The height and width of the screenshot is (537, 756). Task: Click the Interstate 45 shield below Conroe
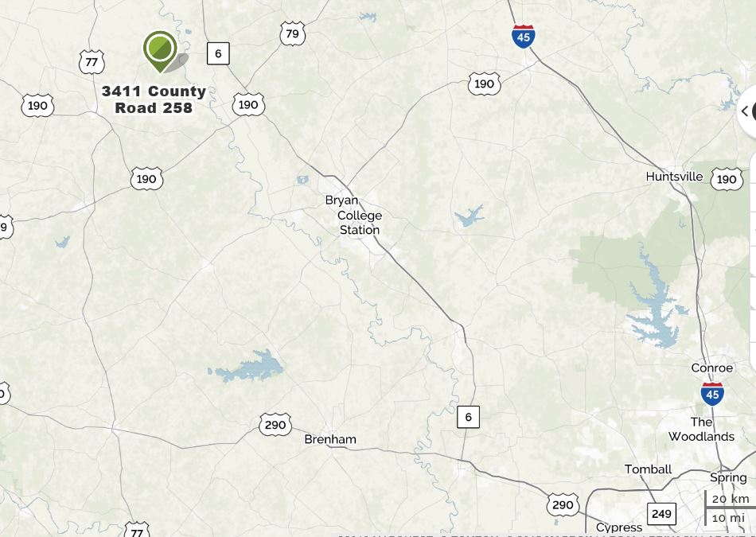point(712,394)
